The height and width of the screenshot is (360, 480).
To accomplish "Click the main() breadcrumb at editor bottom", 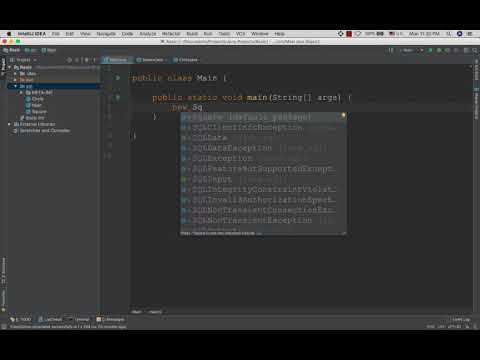I will pos(155,312).
